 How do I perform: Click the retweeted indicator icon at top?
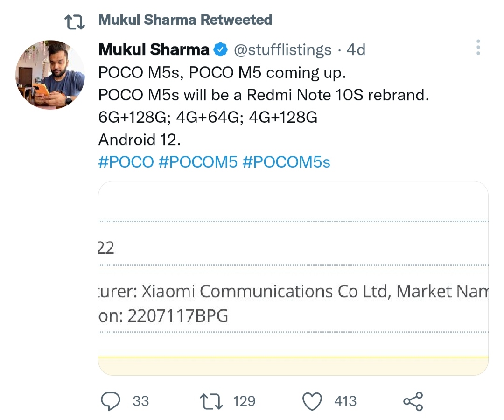(x=74, y=21)
